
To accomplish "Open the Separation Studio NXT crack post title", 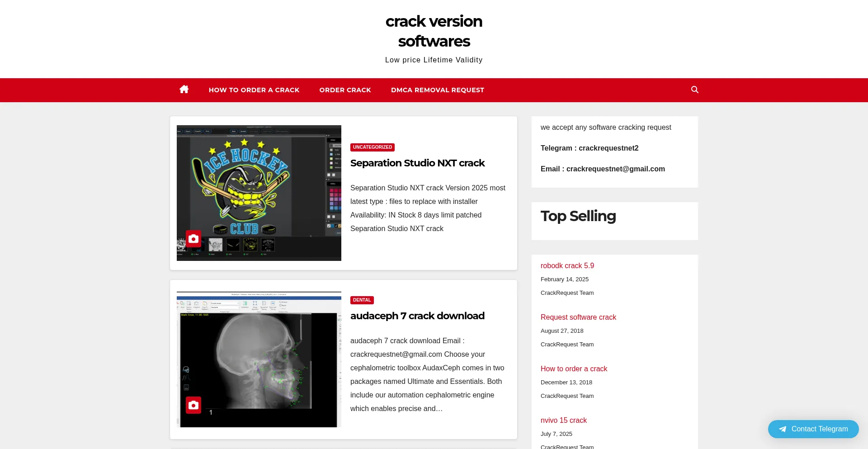I will [x=417, y=163].
